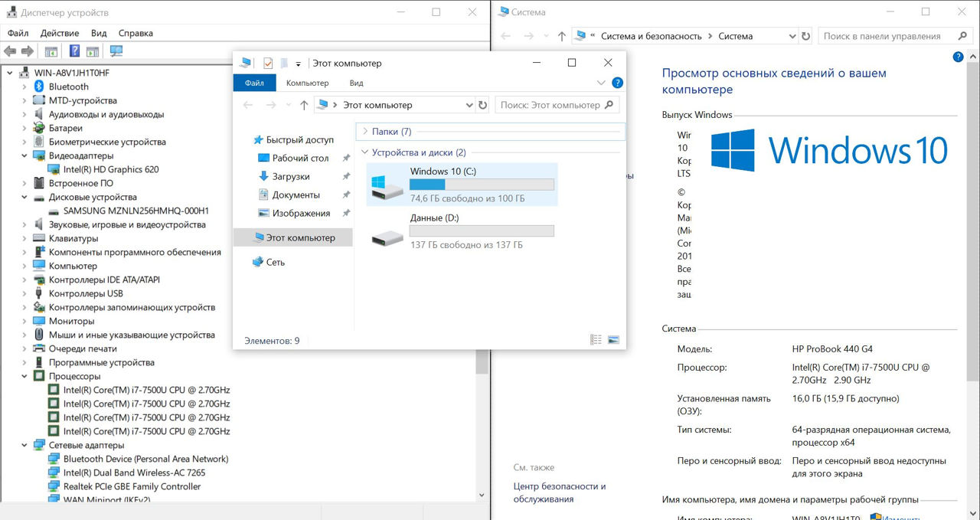
Task: Expand the Папки (7) section
Action: pos(365,132)
